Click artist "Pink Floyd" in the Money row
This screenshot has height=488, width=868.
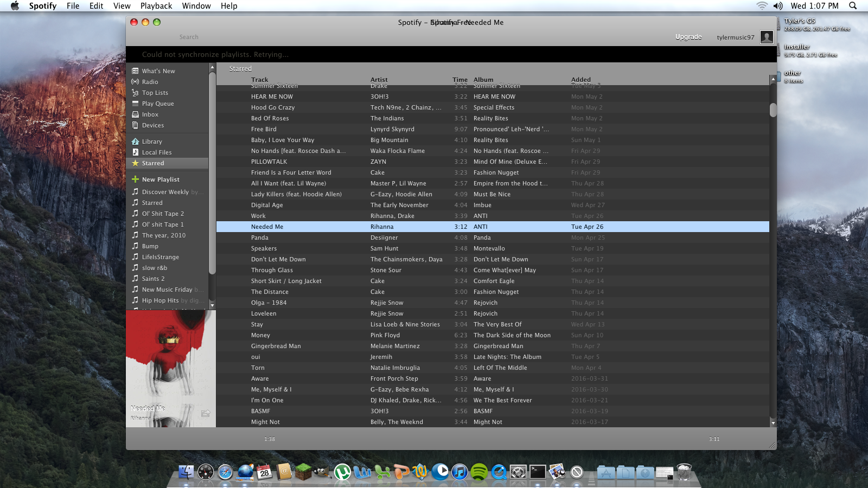385,335
